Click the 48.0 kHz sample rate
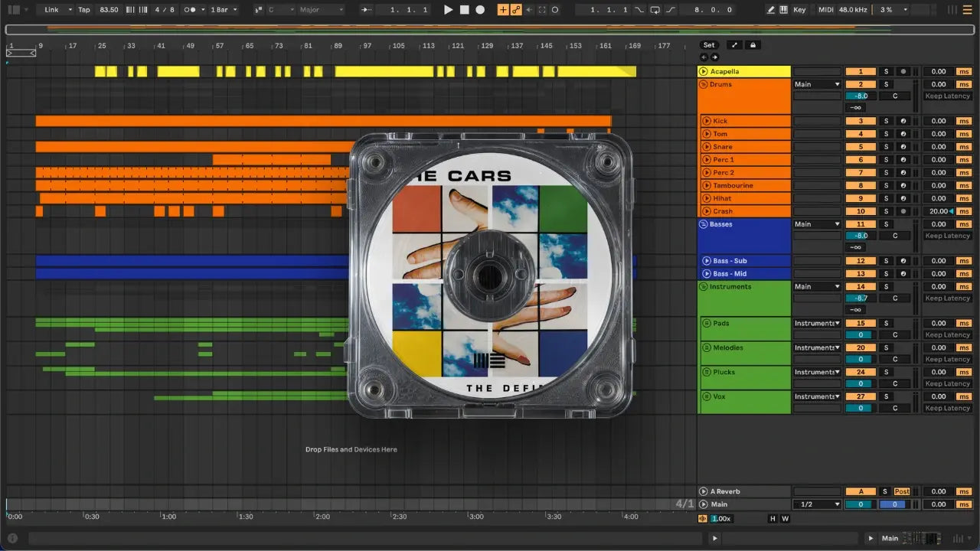The height and width of the screenshot is (551, 980). [x=853, y=10]
